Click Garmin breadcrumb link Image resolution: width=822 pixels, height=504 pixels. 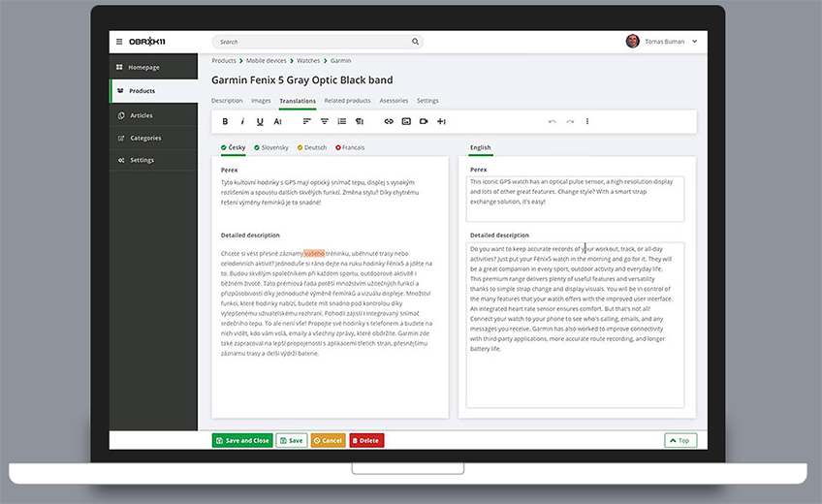tap(341, 61)
